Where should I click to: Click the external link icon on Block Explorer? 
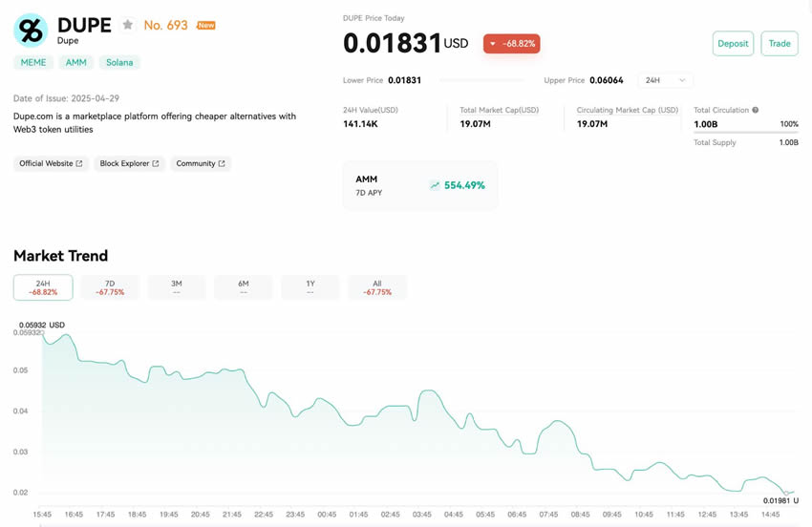pos(156,163)
